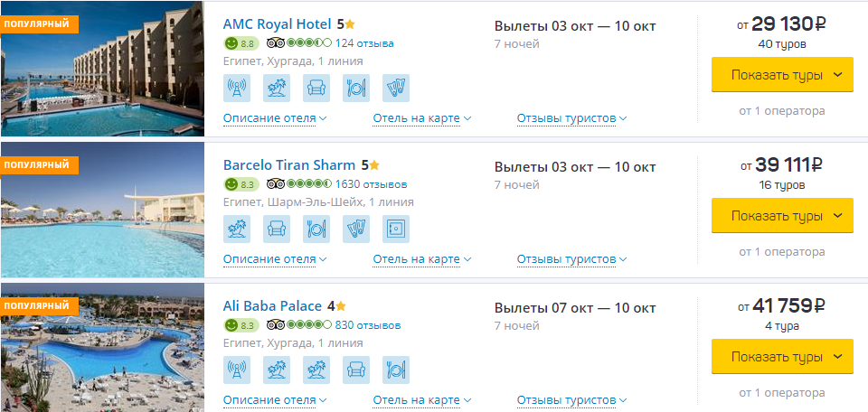868x412 pixels.
Task: Click the restaurant icon for Ali Baba Palace
Action: [x=396, y=370]
